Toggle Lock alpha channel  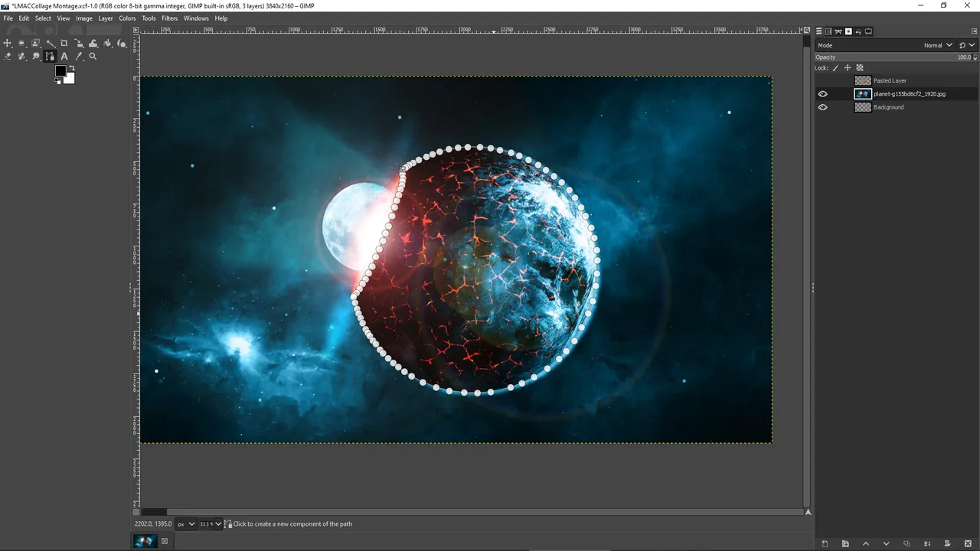pyautogui.click(x=860, y=67)
